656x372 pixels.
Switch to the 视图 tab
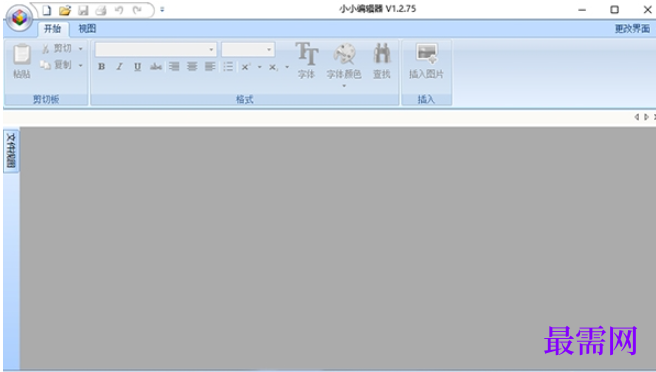click(87, 28)
